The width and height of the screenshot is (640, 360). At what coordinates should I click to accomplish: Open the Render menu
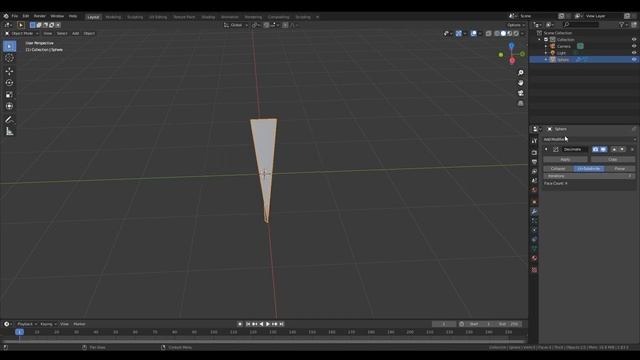[x=40, y=16]
